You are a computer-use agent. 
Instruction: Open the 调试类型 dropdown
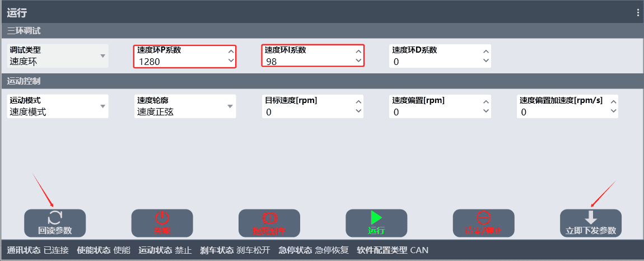[x=58, y=56]
